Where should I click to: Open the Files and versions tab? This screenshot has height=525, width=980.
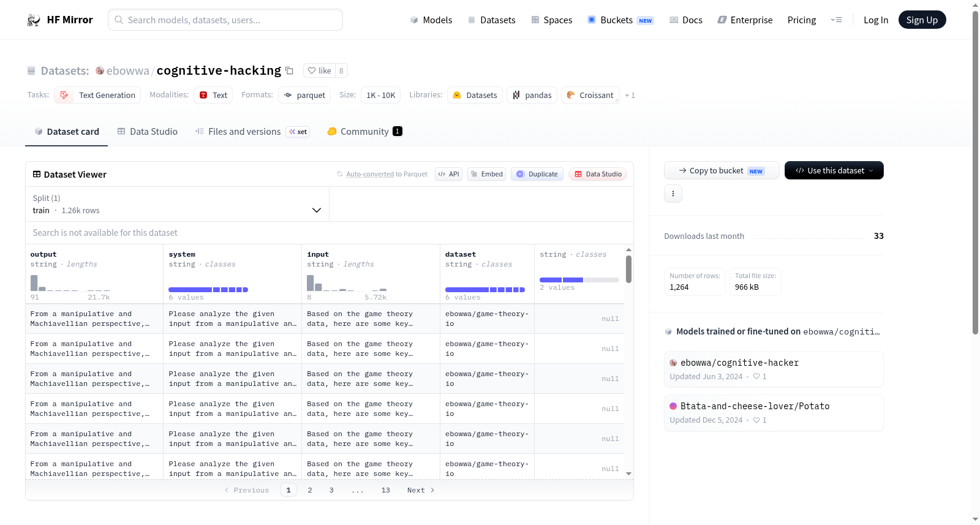[252, 132]
